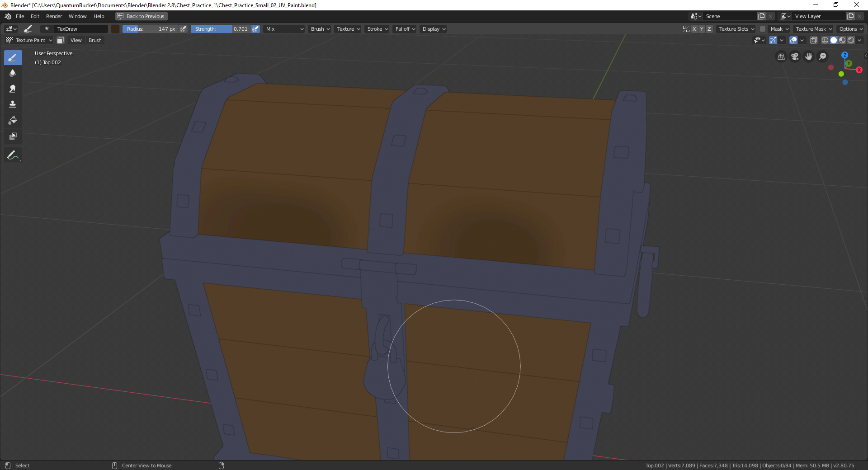Select the Clone stamp tool
This screenshot has width=868, height=470.
click(13, 104)
